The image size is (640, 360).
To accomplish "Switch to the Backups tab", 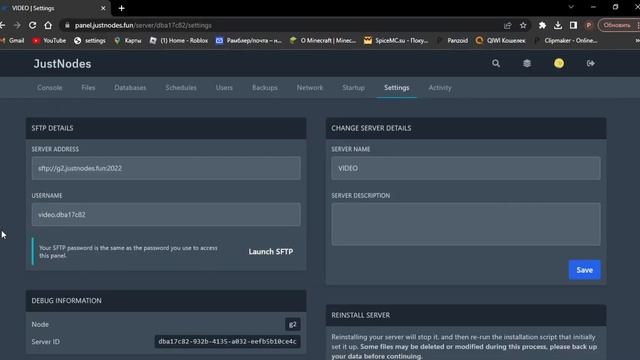I will 265,88.
